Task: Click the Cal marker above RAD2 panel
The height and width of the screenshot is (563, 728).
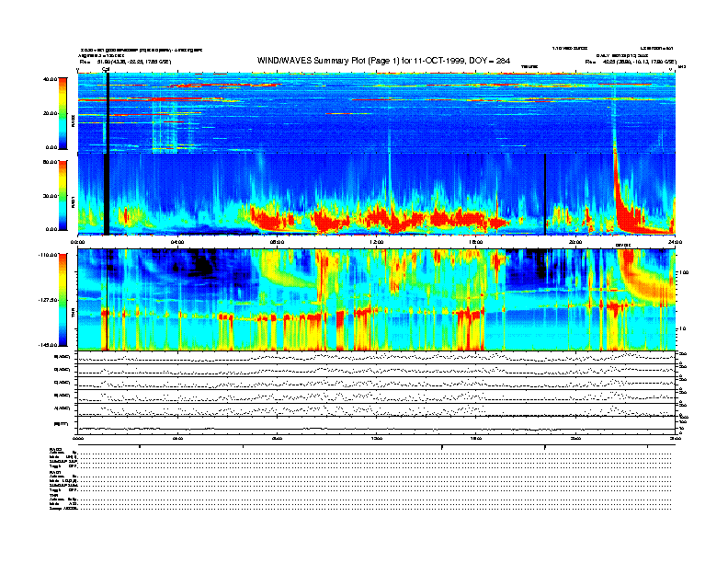Action: point(106,70)
